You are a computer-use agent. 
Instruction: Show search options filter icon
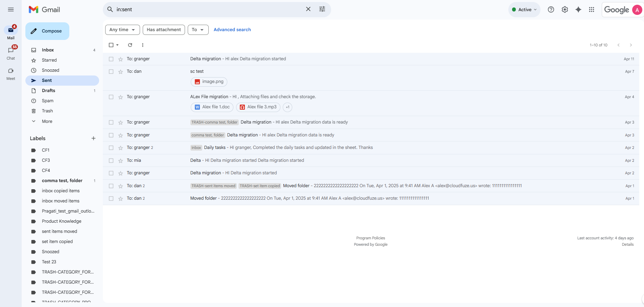pos(322,9)
